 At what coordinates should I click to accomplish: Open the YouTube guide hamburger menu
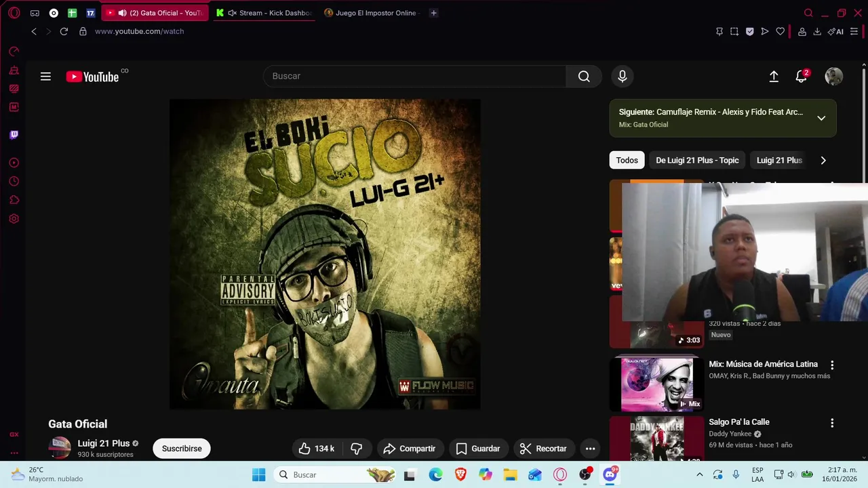click(x=45, y=77)
